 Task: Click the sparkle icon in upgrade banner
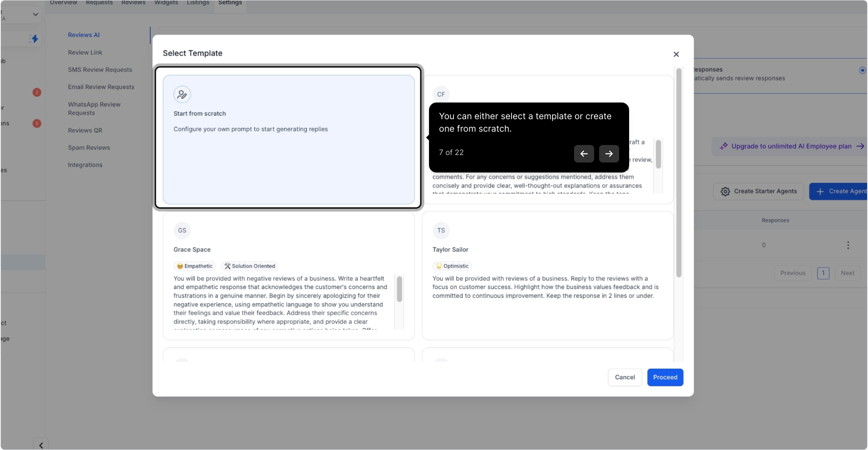(x=723, y=146)
